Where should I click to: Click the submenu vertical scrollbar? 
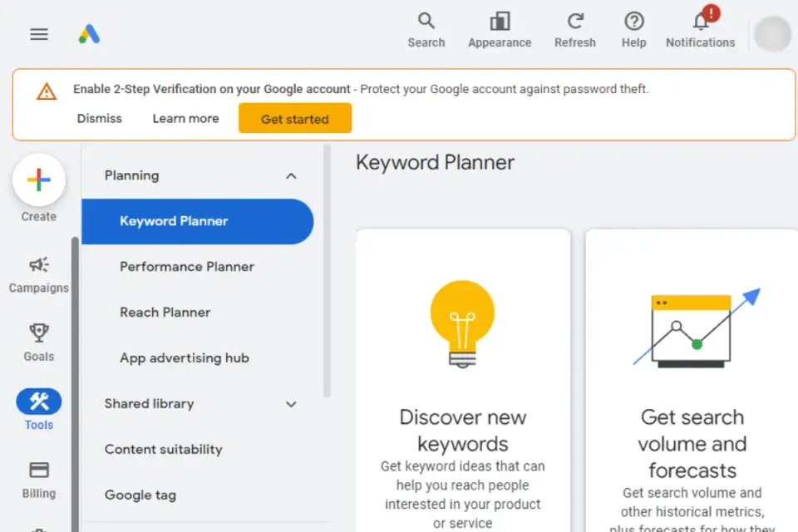point(327,270)
